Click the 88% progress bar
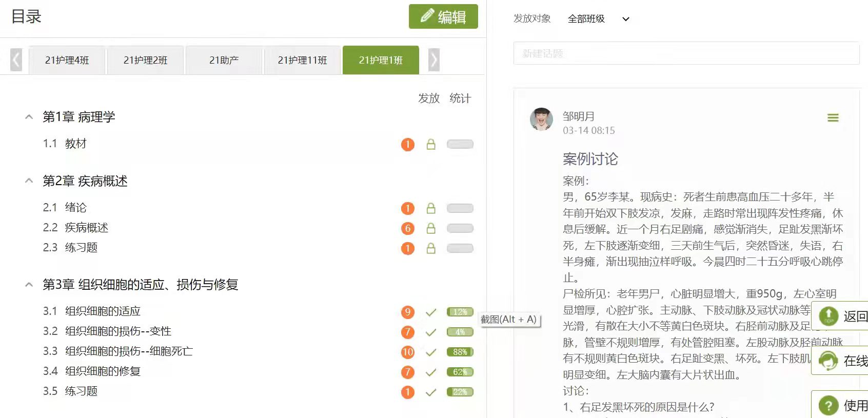868x418 pixels. pyautogui.click(x=460, y=352)
